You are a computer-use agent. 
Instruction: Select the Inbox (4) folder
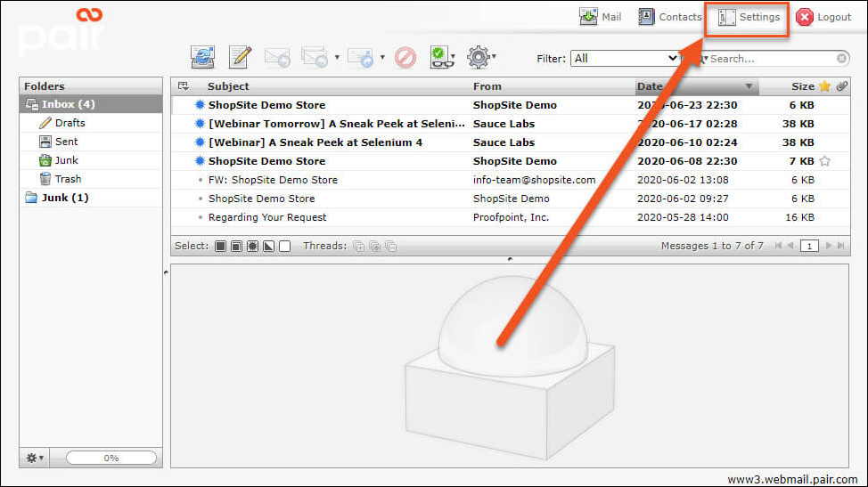coord(91,104)
